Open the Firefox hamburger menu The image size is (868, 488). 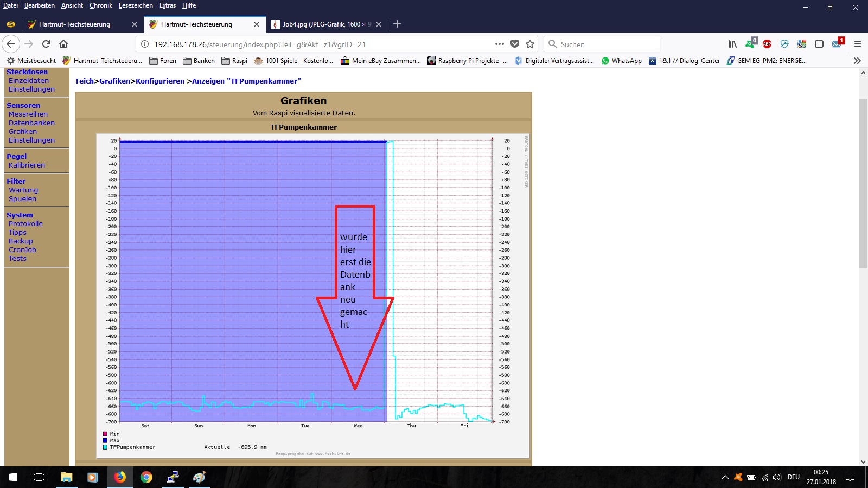[858, 44]
